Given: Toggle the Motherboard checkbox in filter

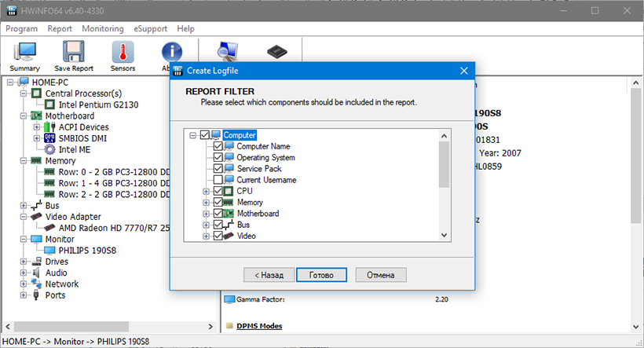Looking at the screenshot, I should tap(218, 213).
